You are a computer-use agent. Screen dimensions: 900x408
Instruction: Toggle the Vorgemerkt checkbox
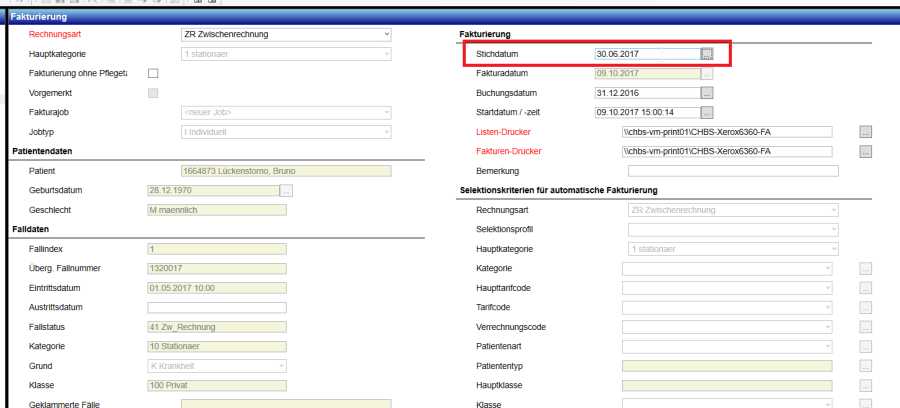(x=153, y=93)
